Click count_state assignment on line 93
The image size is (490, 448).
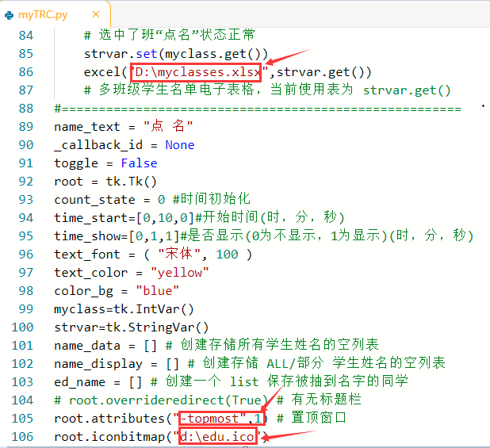[x=109, y=200]
